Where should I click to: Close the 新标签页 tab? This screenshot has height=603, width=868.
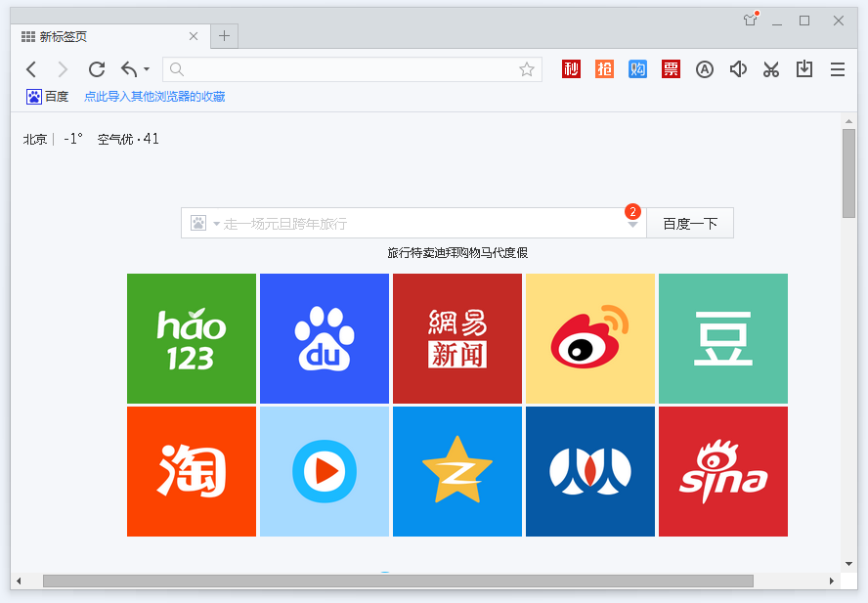[x=194, y=36]
